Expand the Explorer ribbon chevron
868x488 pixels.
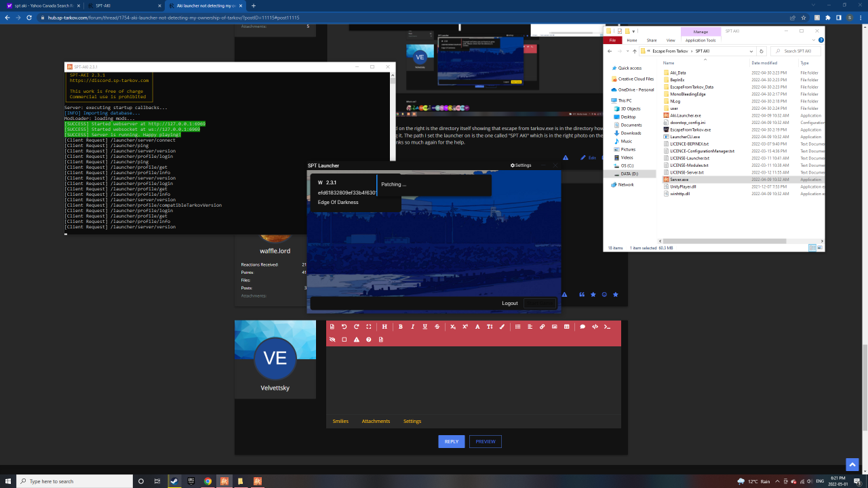814,40
